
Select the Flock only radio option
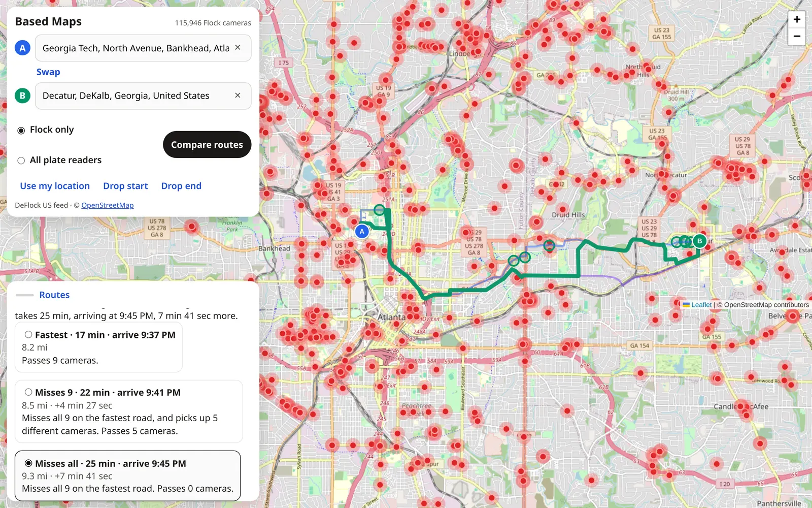click(21, 131)
